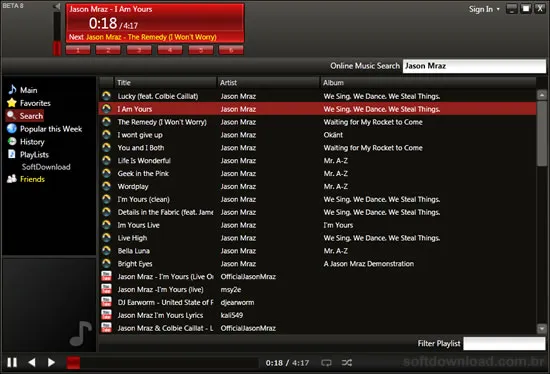The height and width of the screenshot is (374, 550).
Task: Click the icon beside Lucky (feat. Colbie Caillat)
Action: pyautogui.click(x=106, y=96)
